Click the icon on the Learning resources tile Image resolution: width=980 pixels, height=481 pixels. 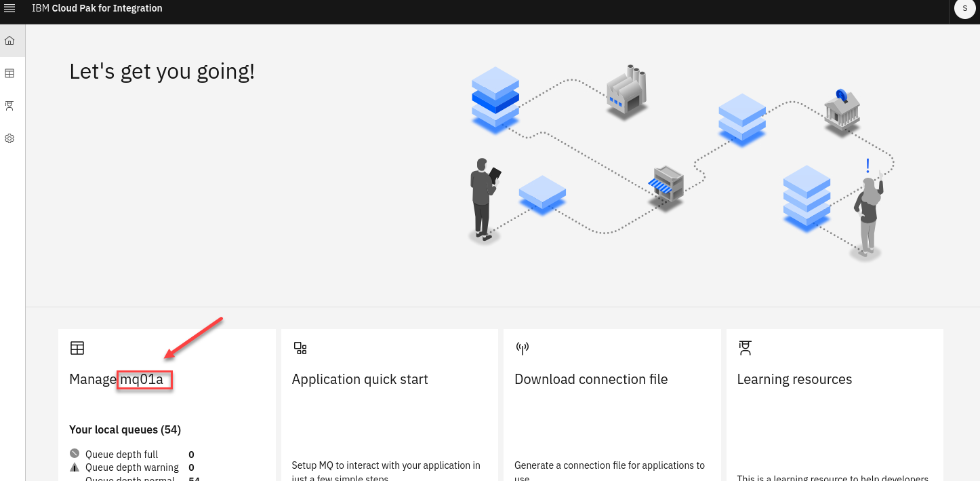tap(745, 348)
